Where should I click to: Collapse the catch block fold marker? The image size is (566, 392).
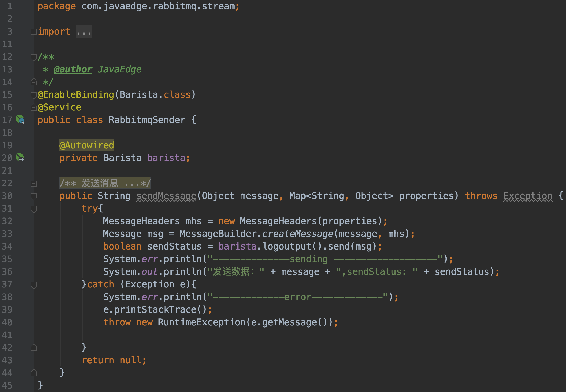[x=34, y=285]
